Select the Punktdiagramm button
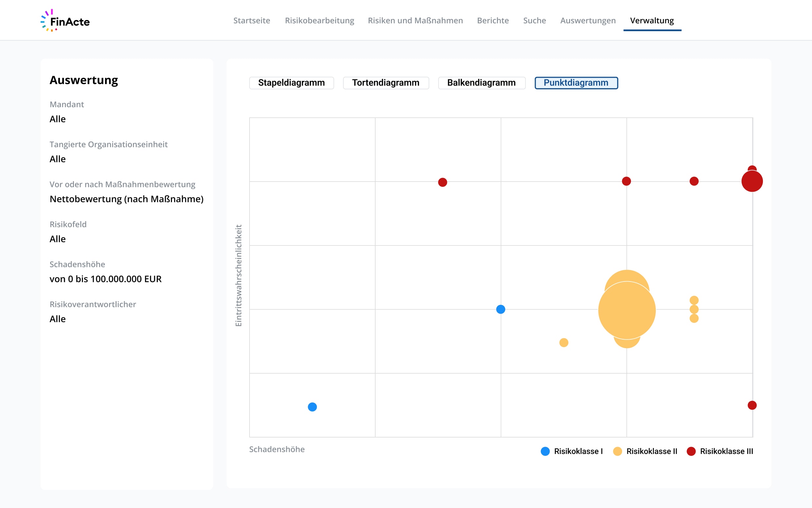This screenshot has width=812, height=508. (x=576, y=83)
